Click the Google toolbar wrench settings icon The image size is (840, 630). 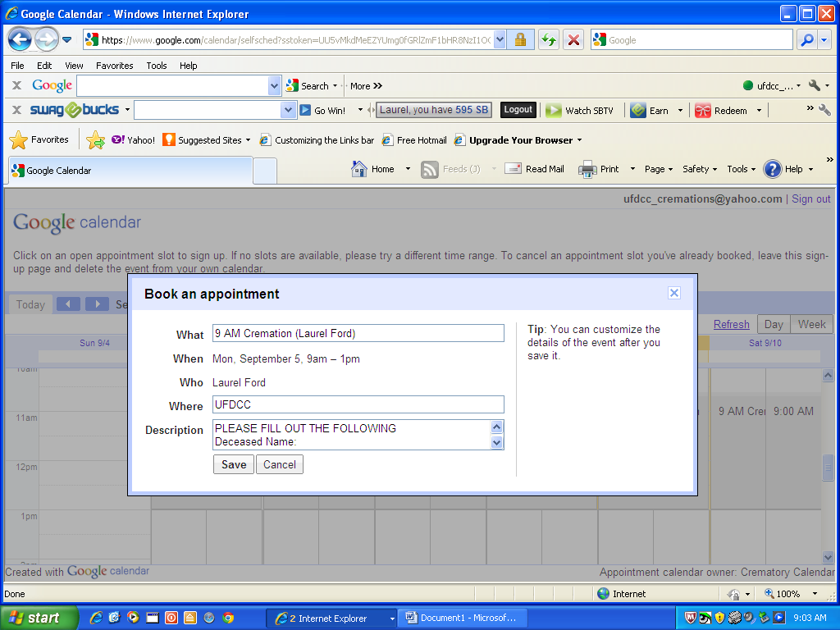click(x=815, y=85)
